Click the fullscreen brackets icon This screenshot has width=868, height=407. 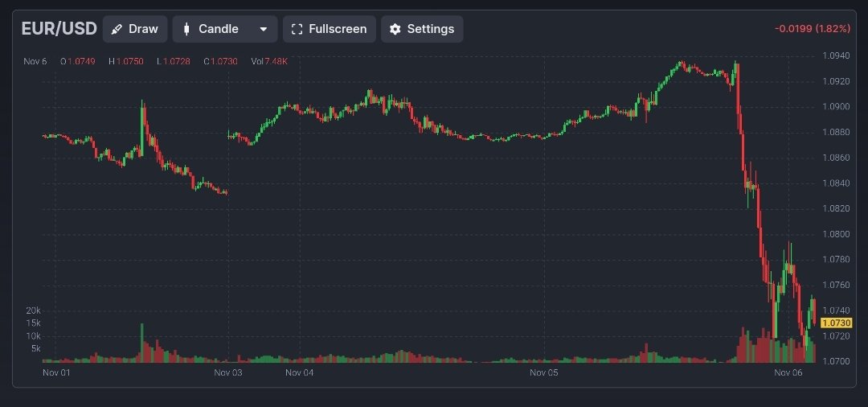pyautogui.click(x=297, y=29)
